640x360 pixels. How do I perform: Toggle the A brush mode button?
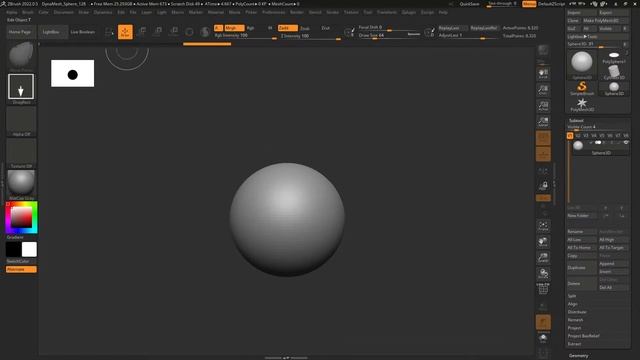(x=218, y=28)
